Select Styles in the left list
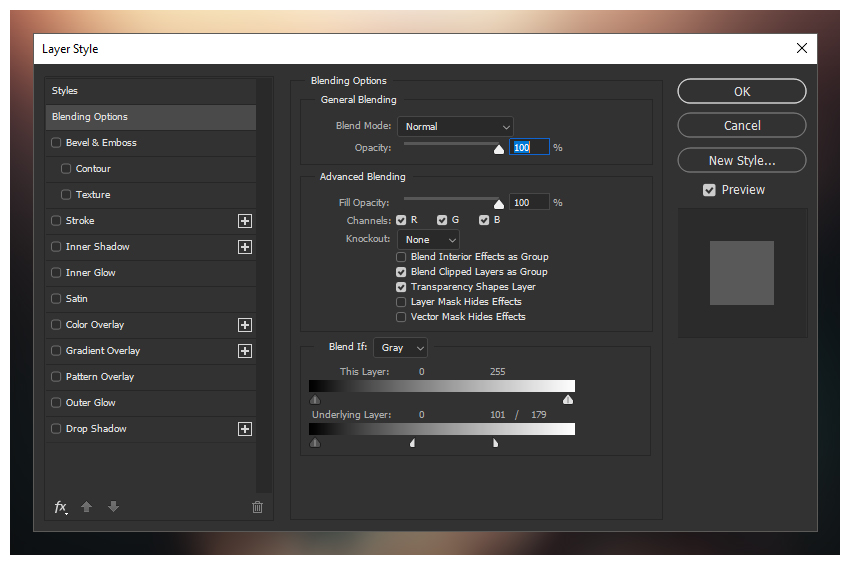850x565 pixels. [x=151, y=91]
